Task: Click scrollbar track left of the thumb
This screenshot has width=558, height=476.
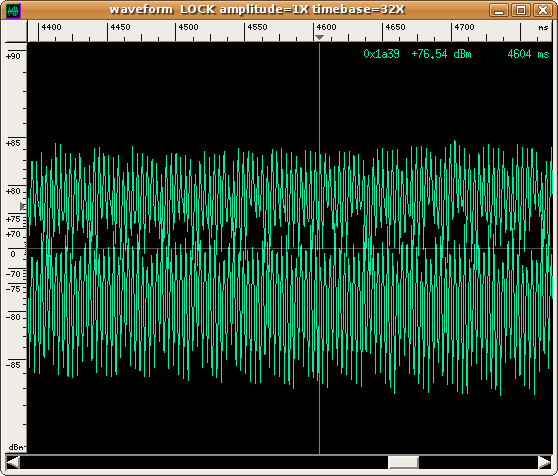Action: (204, 462)
